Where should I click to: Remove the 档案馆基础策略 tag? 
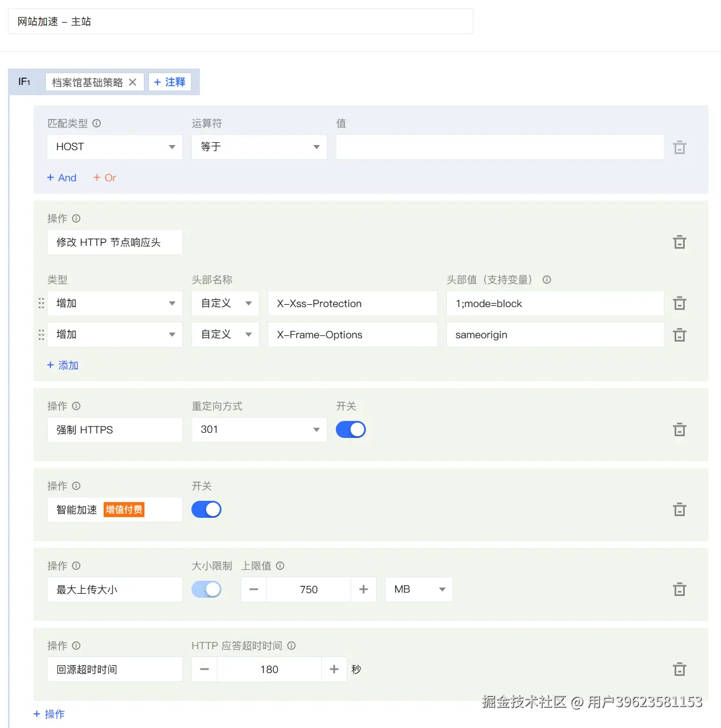click(133, 82)
